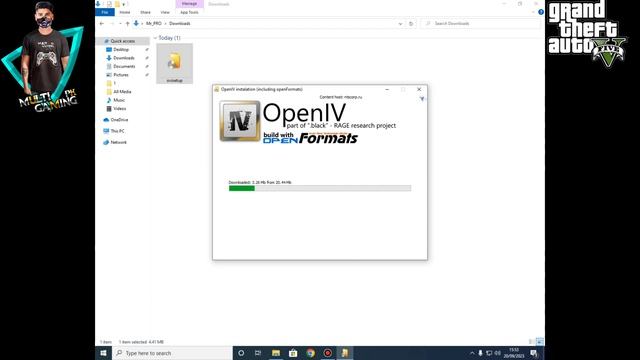Open the red recorder app on taskbar

(x=328, y=353)
